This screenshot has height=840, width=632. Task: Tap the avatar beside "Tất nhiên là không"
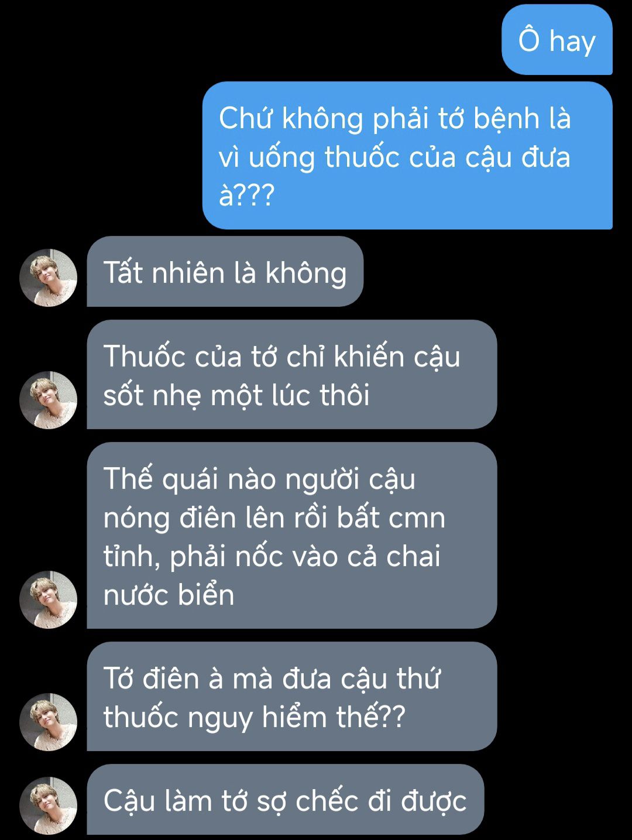[49, 277]
